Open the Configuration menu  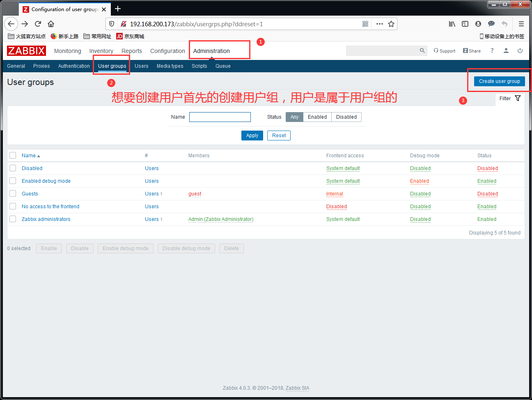tap(167, 51)
